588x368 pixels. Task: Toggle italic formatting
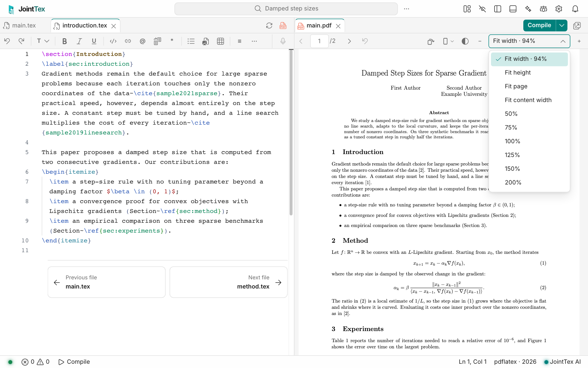[x=79, y=41]
